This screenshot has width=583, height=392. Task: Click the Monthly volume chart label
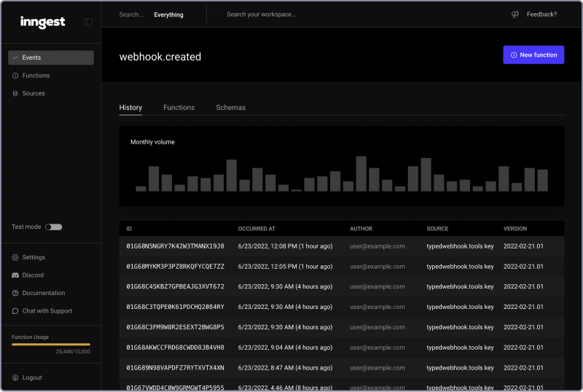click(152, 142)
